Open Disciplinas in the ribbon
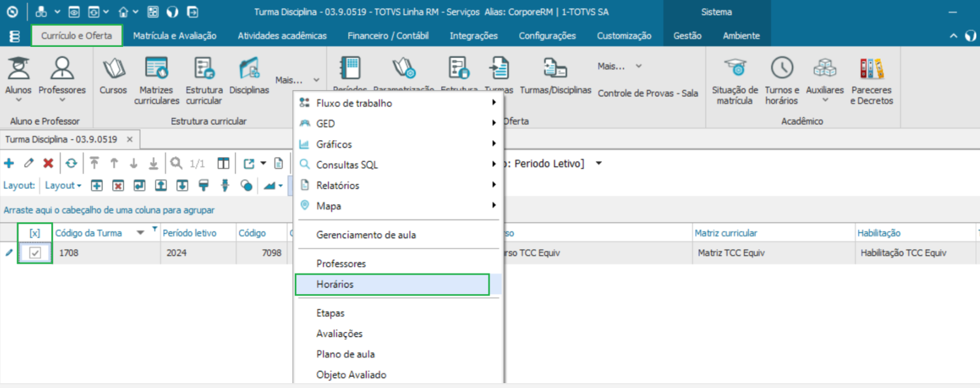 [x=249, y=76]
